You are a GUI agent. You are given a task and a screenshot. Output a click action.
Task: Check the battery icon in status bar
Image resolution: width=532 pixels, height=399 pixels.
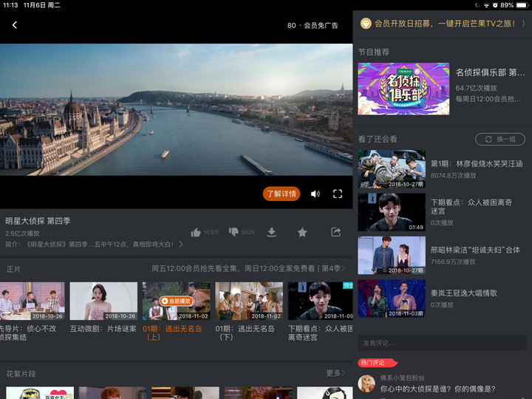pyautogui.click(x=522, y=5)
